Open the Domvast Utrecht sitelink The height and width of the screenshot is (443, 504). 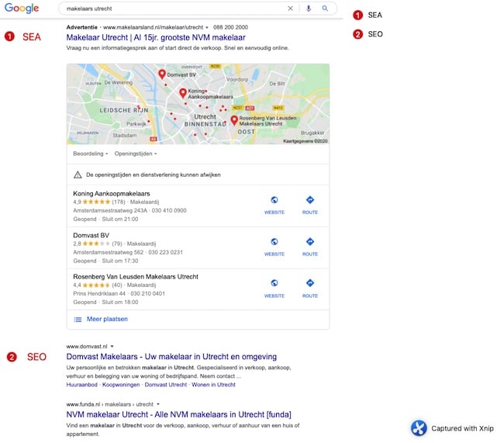click(x=165, y=385)
